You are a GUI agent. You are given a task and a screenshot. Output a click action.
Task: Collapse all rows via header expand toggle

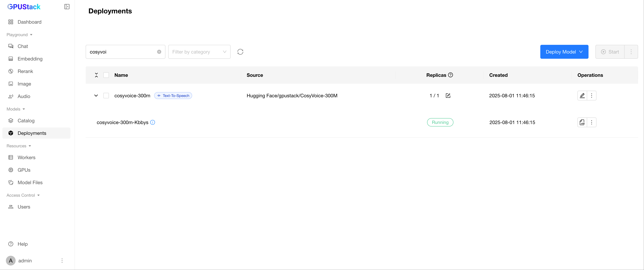[x=96, y=75]
